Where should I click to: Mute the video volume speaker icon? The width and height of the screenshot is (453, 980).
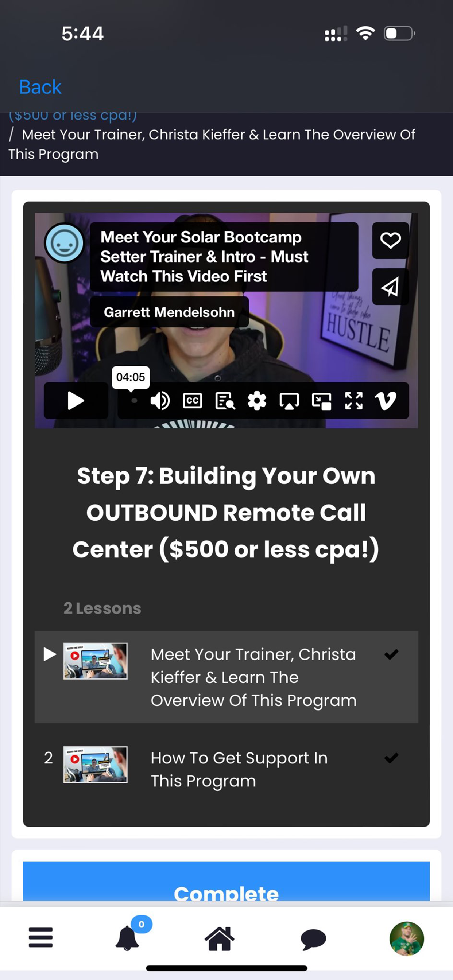[160, 401]
